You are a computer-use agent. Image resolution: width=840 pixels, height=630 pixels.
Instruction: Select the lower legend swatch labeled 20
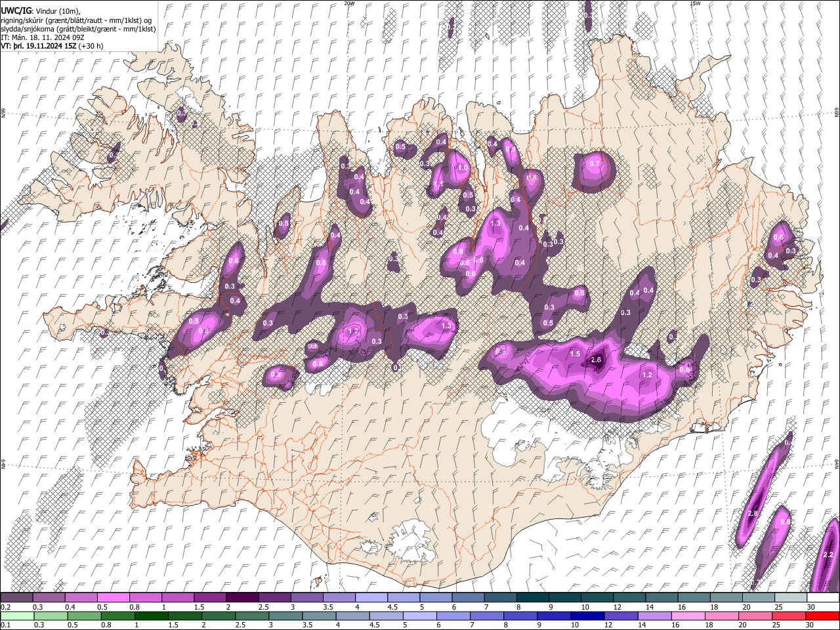755,616
